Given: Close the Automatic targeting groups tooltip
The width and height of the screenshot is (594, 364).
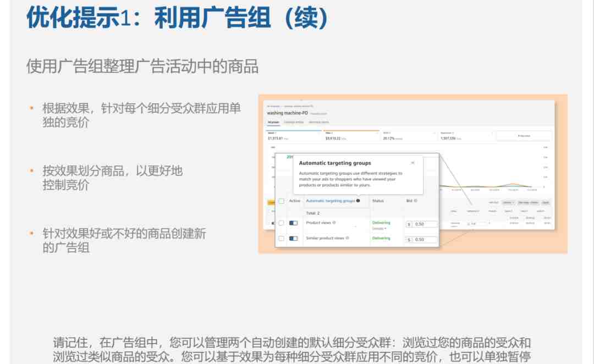Looking at the screenshot, I should (413, 163).
